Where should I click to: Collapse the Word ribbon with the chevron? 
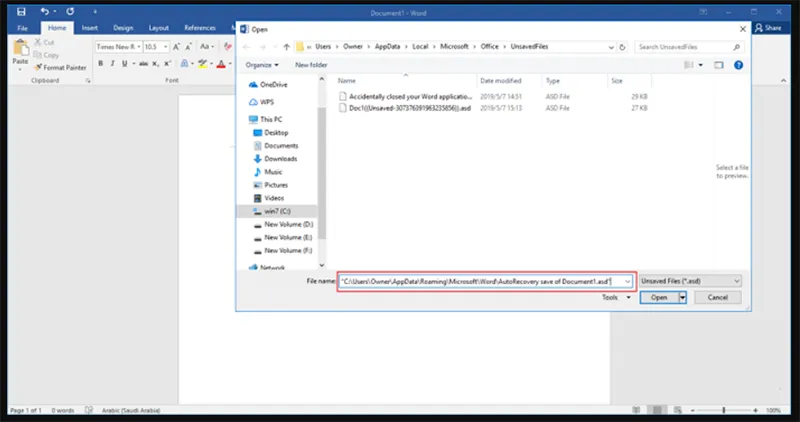coord(783,81)
